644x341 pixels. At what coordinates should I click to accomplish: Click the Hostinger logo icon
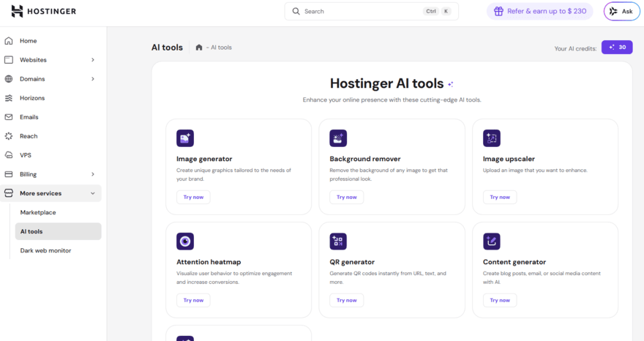point(17,11)
